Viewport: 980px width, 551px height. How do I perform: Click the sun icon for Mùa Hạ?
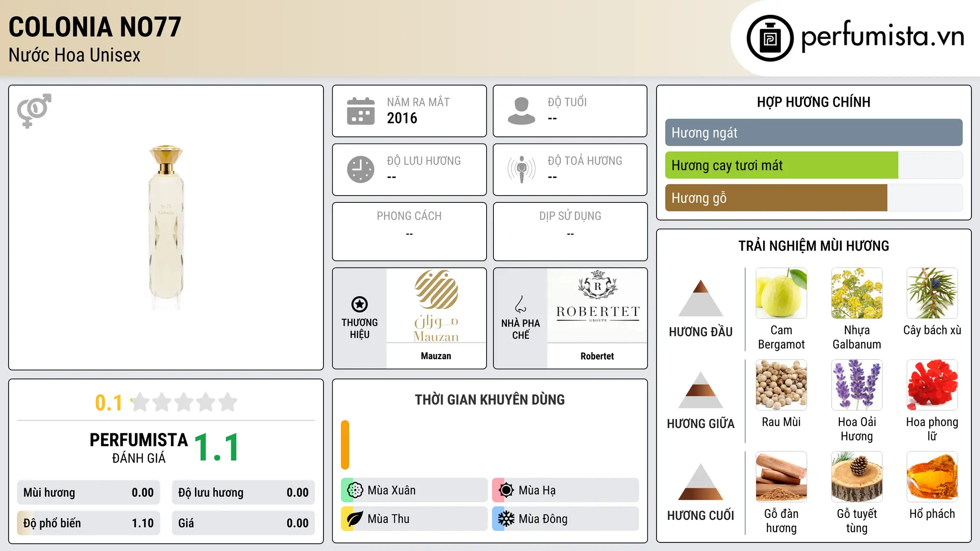506,490
